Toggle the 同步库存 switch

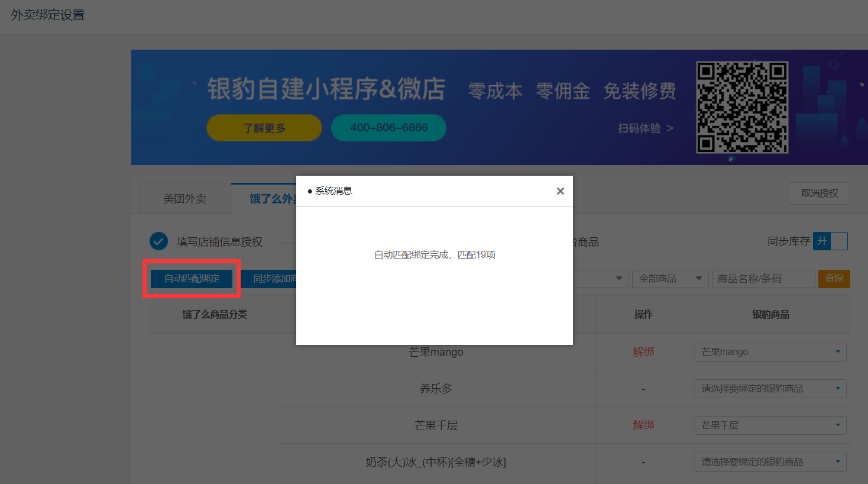pos(830,241)
